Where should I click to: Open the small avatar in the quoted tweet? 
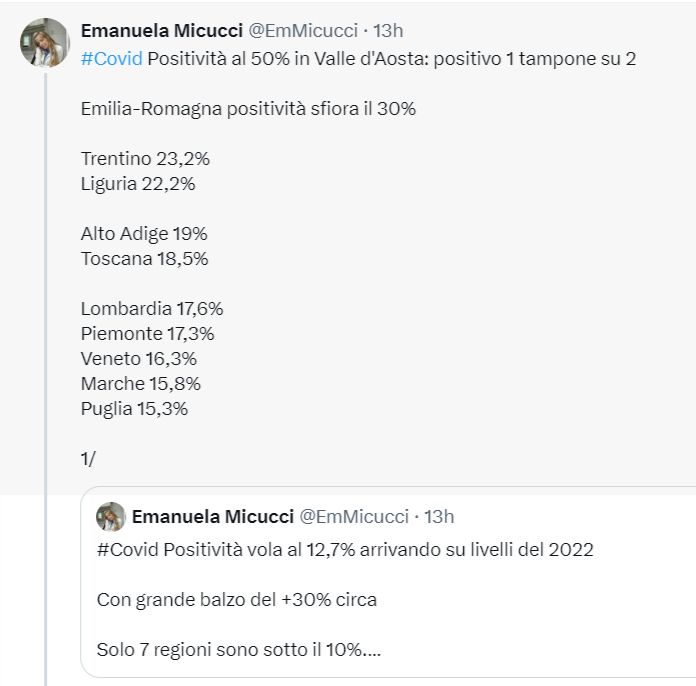110,517
